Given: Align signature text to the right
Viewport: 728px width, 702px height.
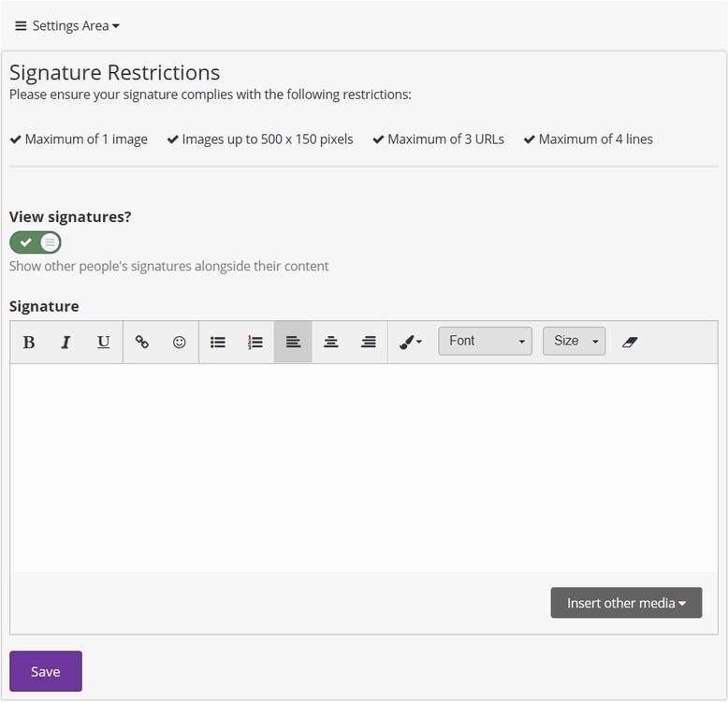Looking at the screenshot, I should (x=369, y=343).
